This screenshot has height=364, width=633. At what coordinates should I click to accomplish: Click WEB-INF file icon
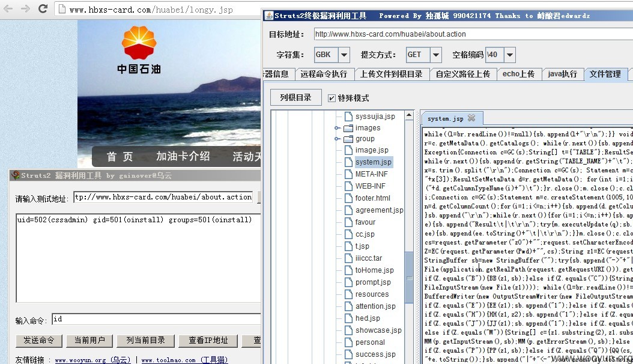tap(348, 186)
